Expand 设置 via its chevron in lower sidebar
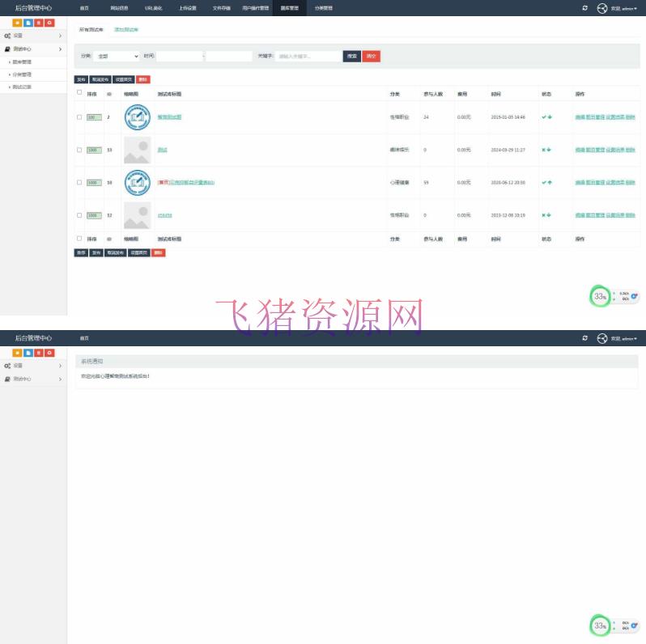This screenshot has width=646, height=644. [x=60, y=366]
